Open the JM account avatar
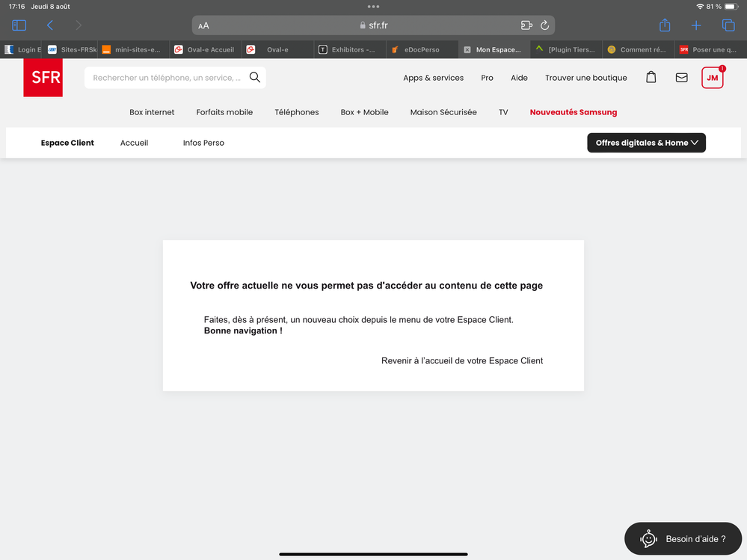This screenshot has width=747, height=560. click(x=712, y=78)
